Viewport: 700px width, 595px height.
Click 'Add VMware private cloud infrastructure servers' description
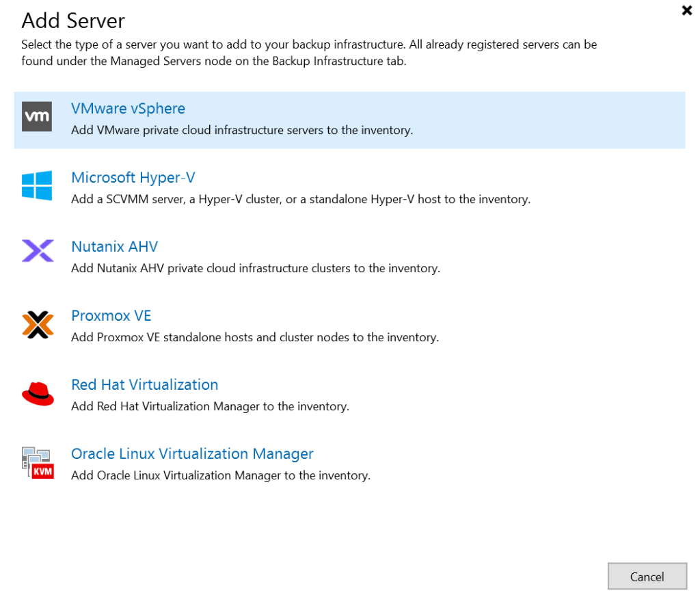[x=242, y=130]
